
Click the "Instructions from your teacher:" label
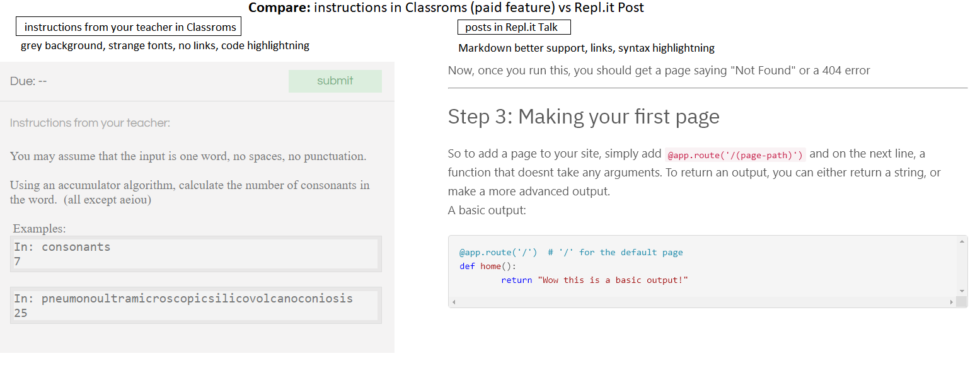coord(90,123)
